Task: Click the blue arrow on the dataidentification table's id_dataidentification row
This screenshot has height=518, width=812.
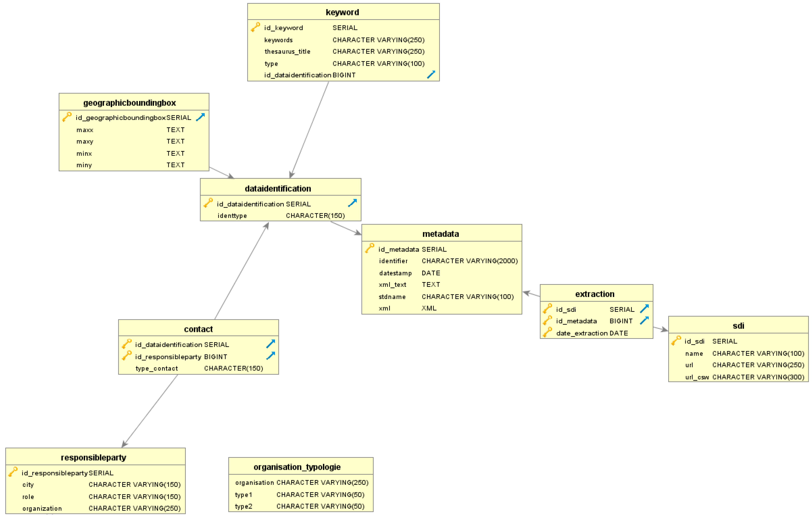Action: pyautogui.click(x=352, y=203)
